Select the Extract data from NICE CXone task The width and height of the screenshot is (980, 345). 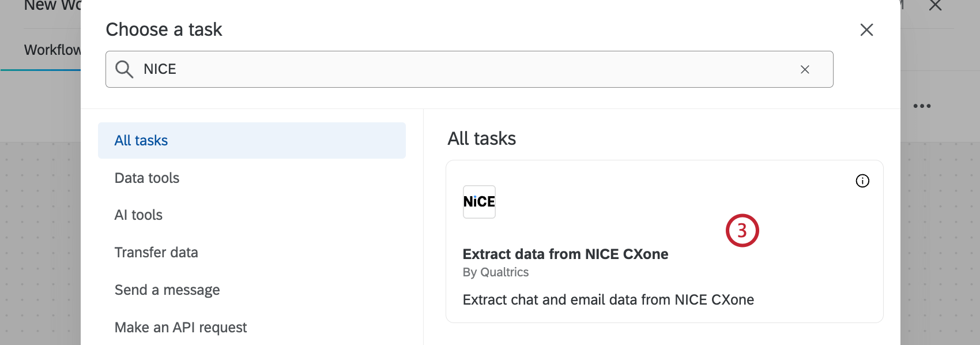566,254
